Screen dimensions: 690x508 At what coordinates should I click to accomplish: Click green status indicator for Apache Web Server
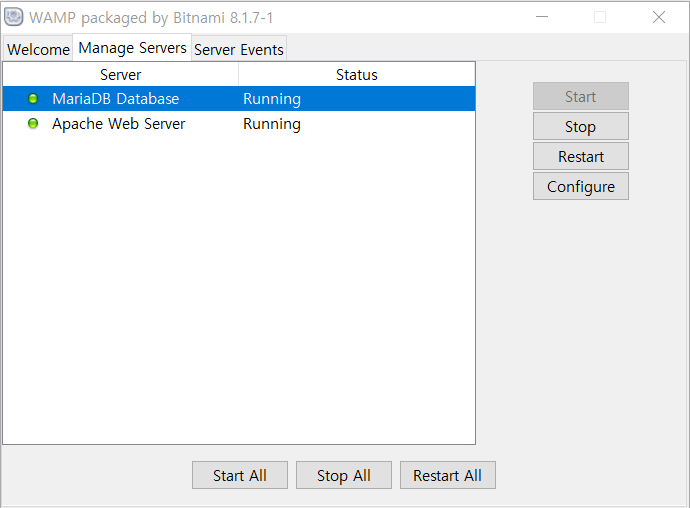33,123
